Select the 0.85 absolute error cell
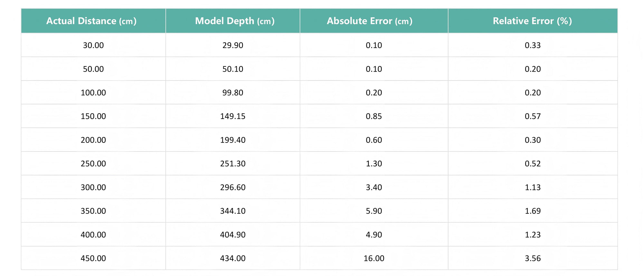Screen dimensions: 644x276 (374, 116)
